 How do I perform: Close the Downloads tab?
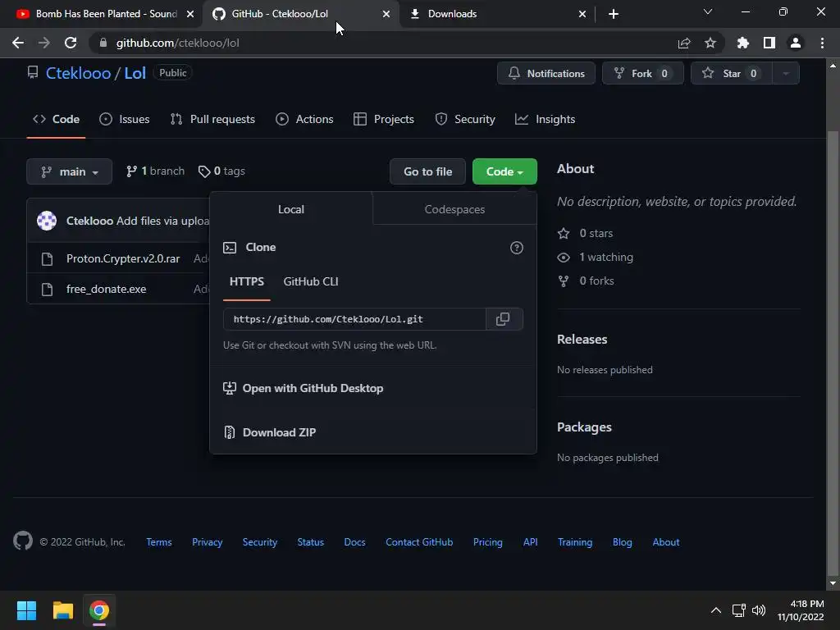(582, 14)
